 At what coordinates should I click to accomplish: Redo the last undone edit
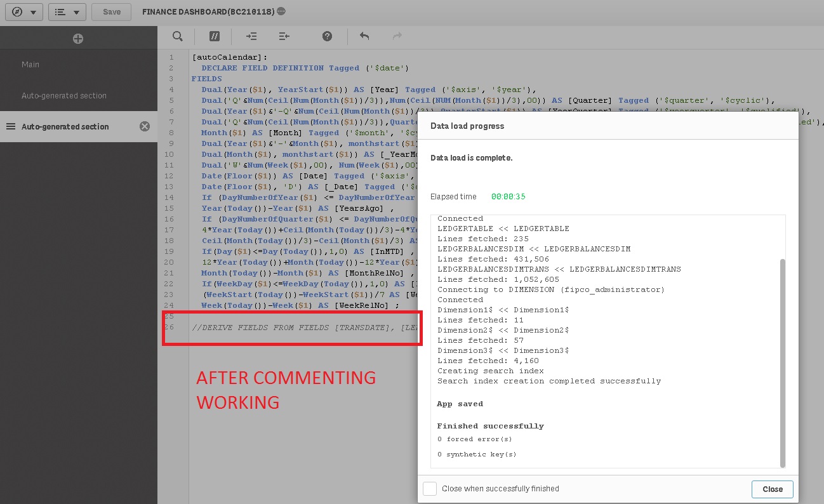point(397,36)
